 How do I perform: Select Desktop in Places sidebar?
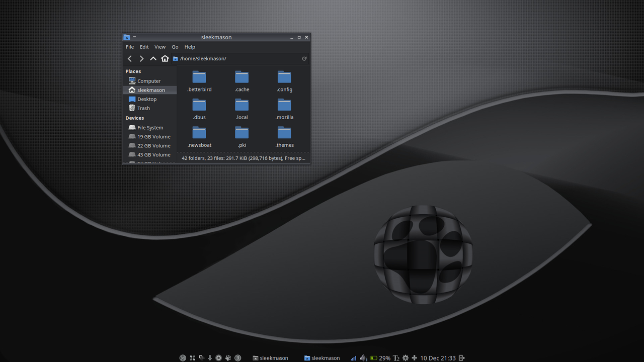[x=149, y=99]
